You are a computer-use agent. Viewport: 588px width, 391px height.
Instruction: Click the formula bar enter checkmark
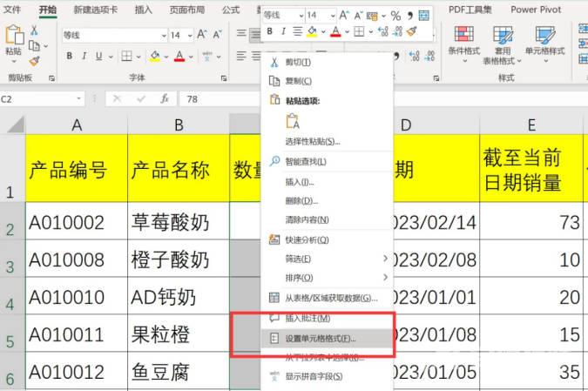coord(141,99)
